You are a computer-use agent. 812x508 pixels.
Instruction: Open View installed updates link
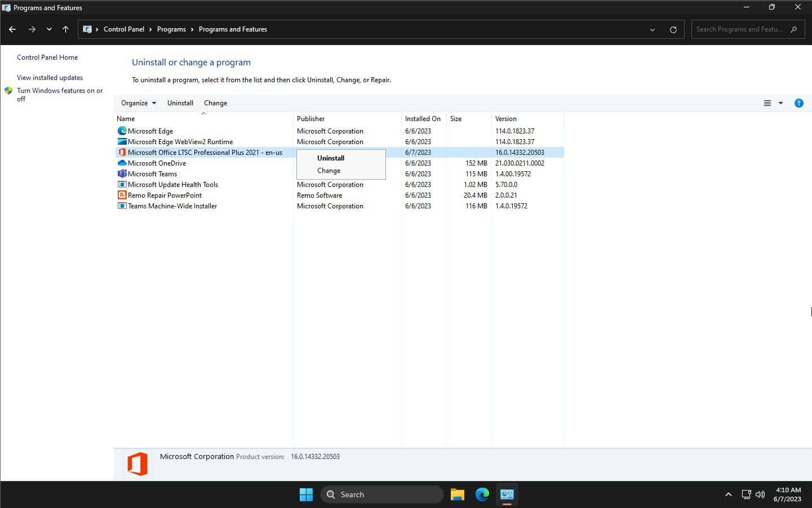pos(50,78)
